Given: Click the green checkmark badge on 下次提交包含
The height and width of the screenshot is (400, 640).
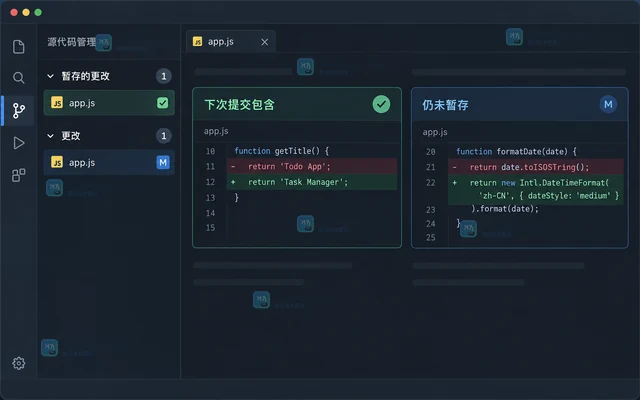Looking at the screenshot, I should [381, 104].
